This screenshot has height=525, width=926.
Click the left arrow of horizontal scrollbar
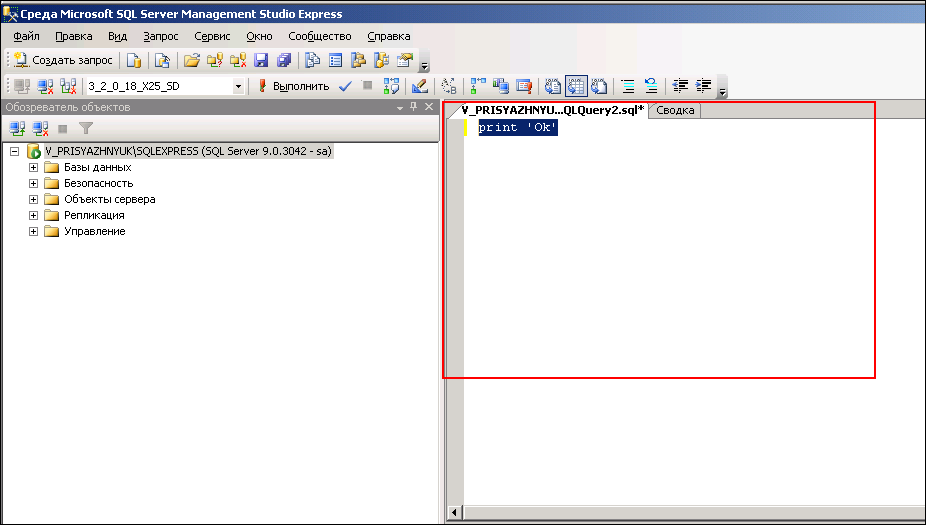coord(454,513)
